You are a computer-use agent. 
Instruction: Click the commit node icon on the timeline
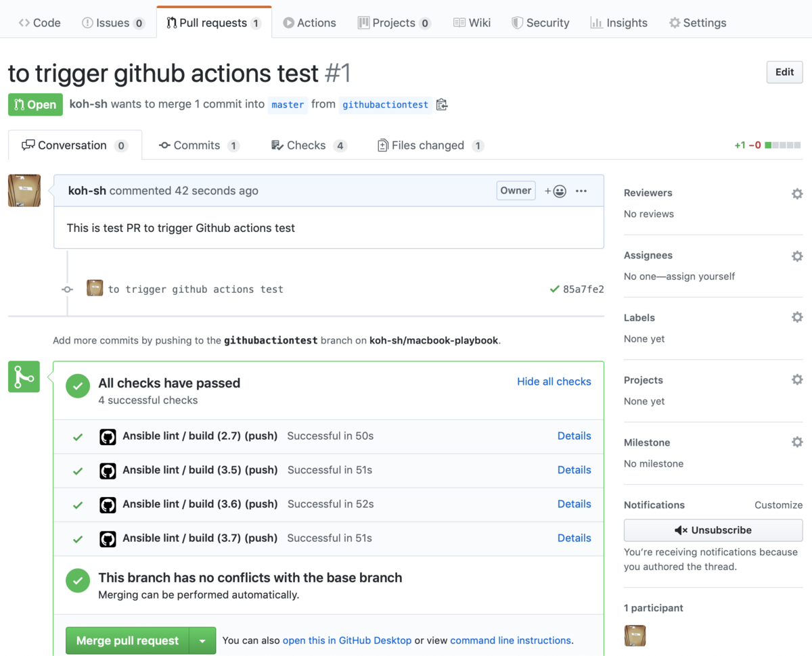pos(67,289)
